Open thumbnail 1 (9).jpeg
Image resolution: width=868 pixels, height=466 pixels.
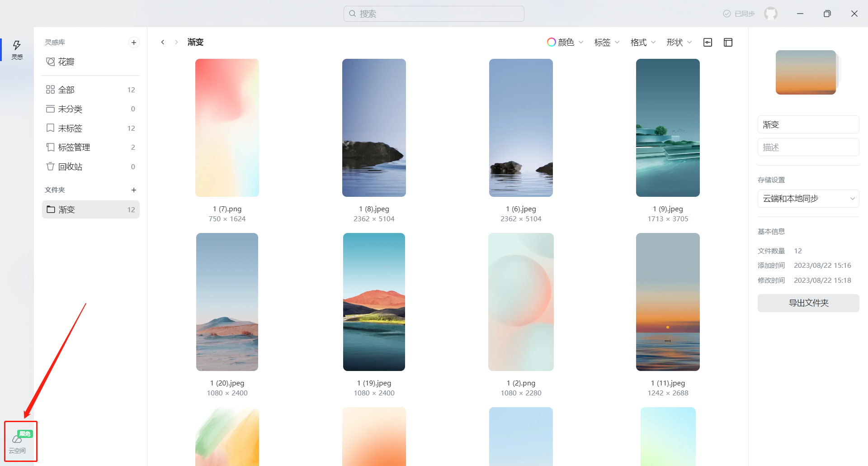point(668,128)
